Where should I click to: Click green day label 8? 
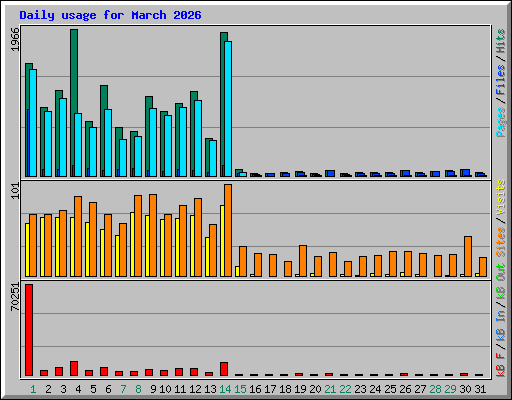tap(138, 389)
